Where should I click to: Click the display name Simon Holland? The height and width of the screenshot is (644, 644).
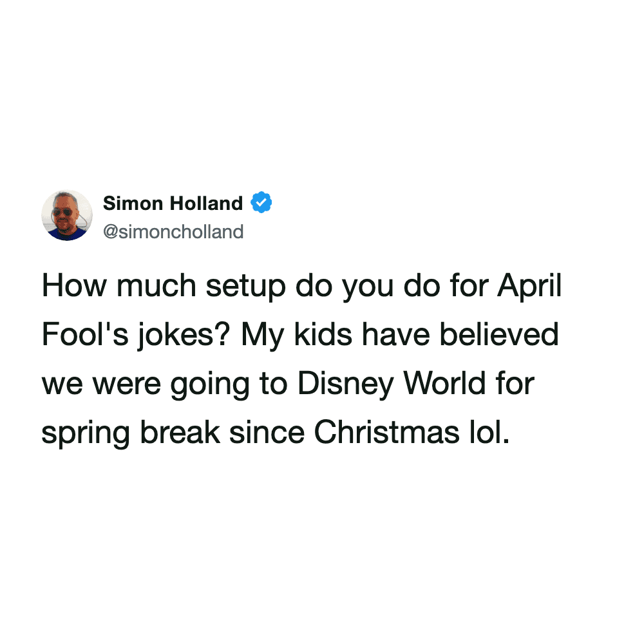tap(173, 204)
